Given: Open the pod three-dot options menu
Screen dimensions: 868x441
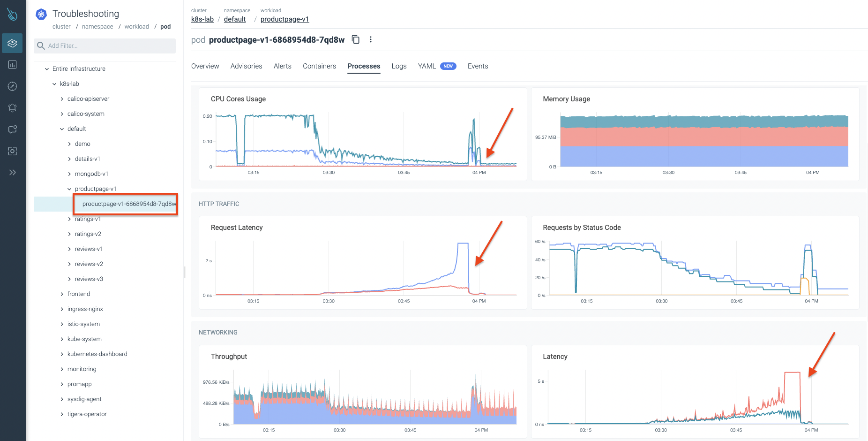Looking at the screenshot, I should pyautogui.click(x=371, y=39).
